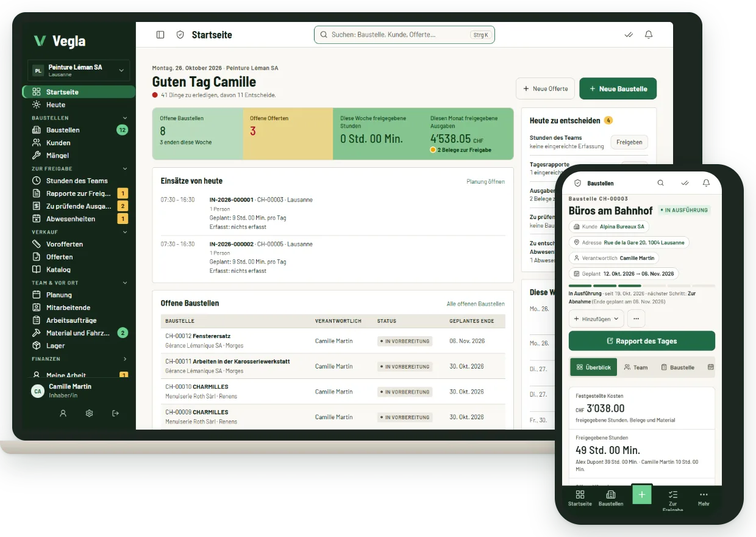Open notifications bell on laptop top bar
This screenshot has width=756, height=537.
(649, 35)
